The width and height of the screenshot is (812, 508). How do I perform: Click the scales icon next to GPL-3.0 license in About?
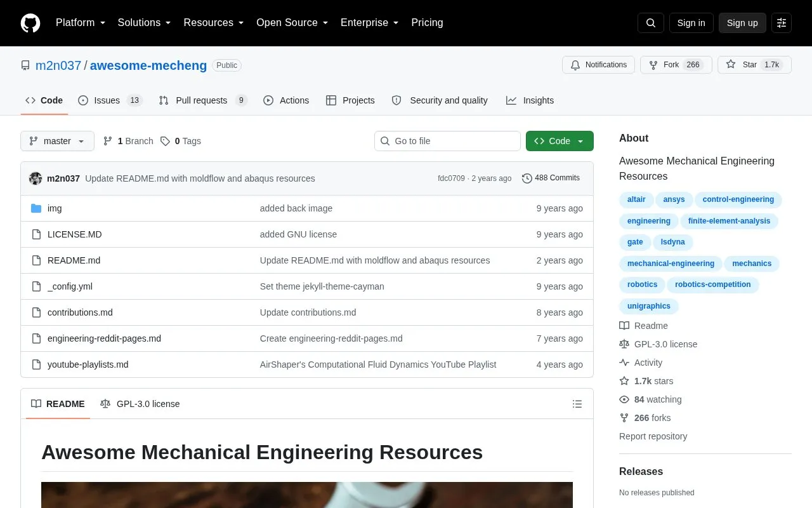[624, 344]
